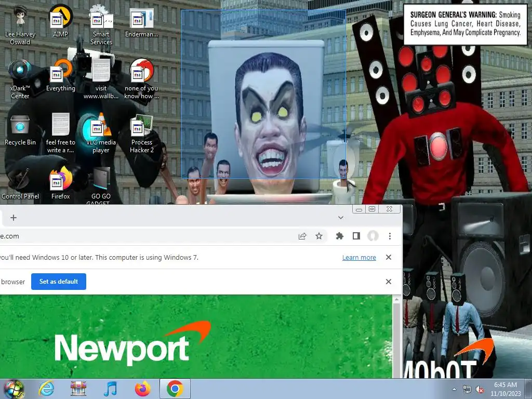Click the Surgeon General's Warning gadget

[465, 24]
